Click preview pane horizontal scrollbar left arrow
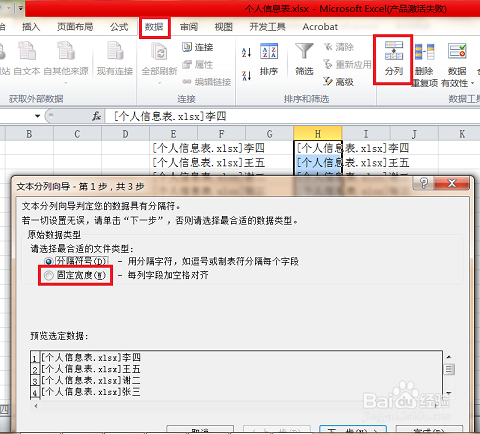 [x=36, y=406]
